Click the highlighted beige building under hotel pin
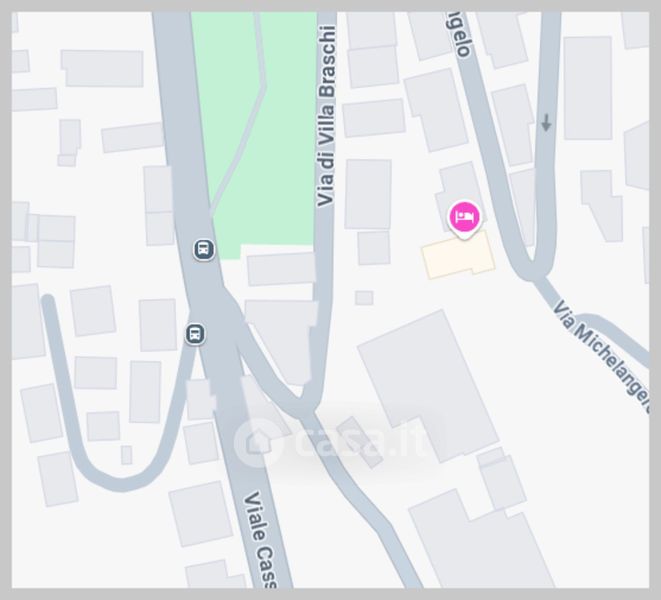The height and width of the screenshot is (600, 661). pyautogui.click(x=459, y=256)
